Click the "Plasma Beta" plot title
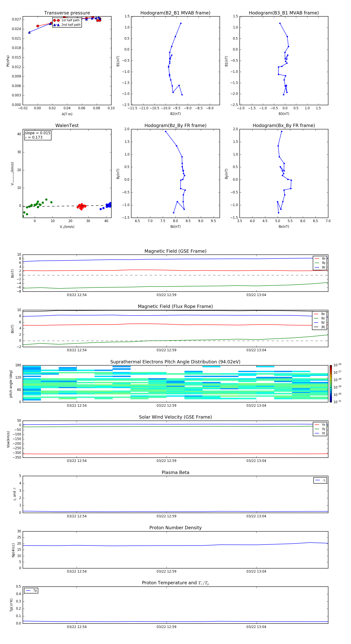351x644 pixels. pyautogui.click(x=175, y=473)
